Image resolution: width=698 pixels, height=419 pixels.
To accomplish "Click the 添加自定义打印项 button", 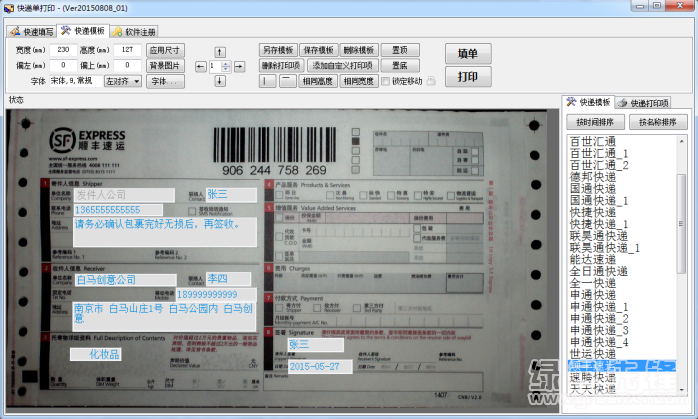I will pos(342,65).
